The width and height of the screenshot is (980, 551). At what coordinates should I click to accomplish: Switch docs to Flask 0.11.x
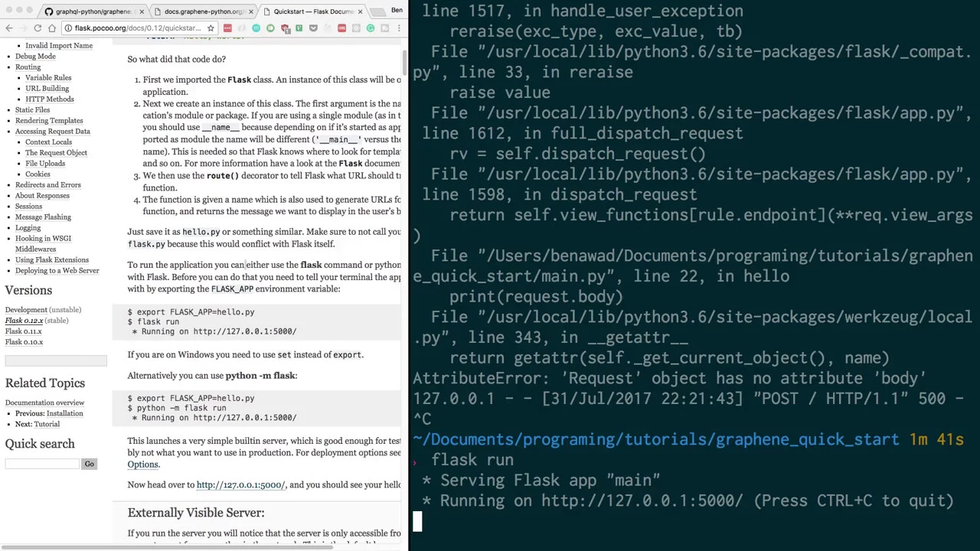pyautogui.click(x=24, y=331)
